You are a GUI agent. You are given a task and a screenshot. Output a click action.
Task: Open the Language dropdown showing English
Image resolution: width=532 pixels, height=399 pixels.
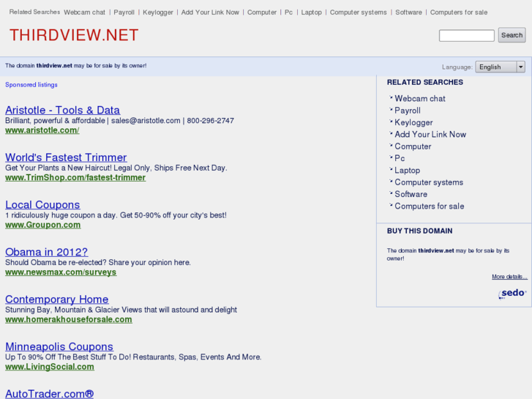coord(500,67)
